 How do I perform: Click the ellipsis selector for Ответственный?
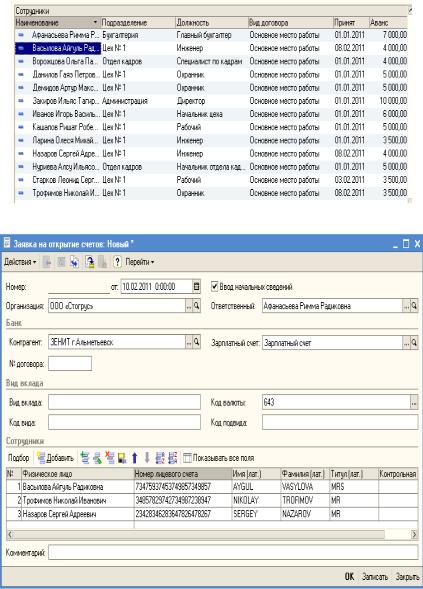click(x=406, y=306)
